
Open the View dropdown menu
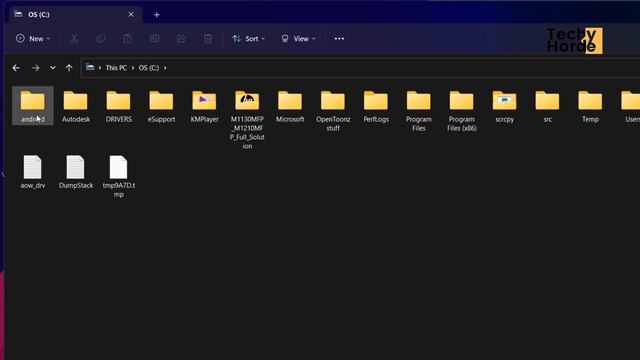click(298, 39)
